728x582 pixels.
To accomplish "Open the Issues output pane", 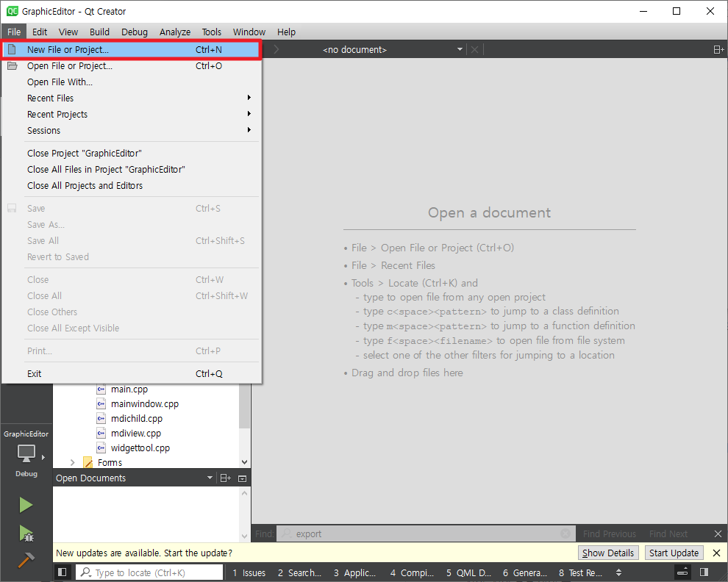I will coord(249,572).
